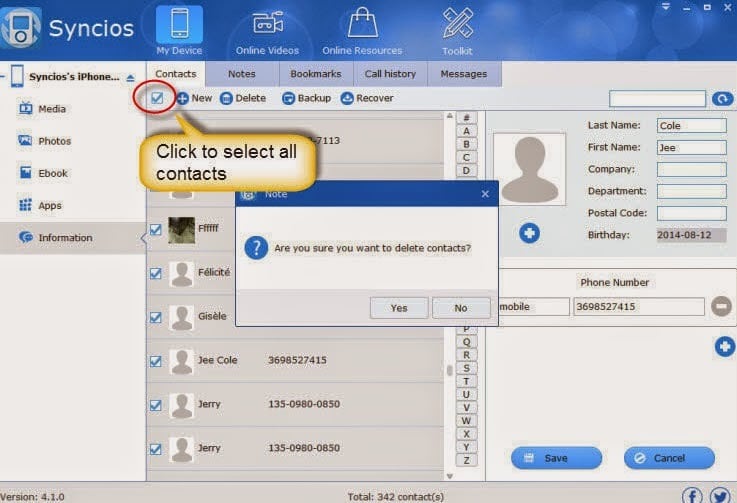
Task: Click No to cancel deleting contacts
Action: click(x=461, y=308)
